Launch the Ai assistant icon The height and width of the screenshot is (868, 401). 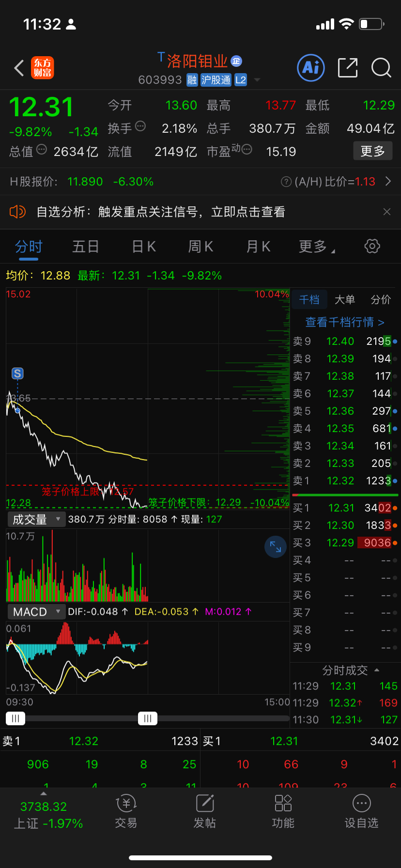pyautogui.click(x=310, y=68)
